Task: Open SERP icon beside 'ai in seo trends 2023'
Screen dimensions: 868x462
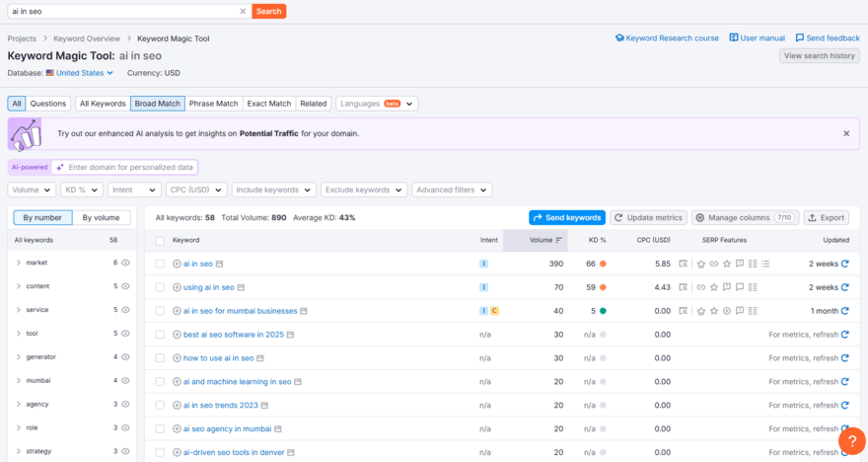Action: point(264,406)
